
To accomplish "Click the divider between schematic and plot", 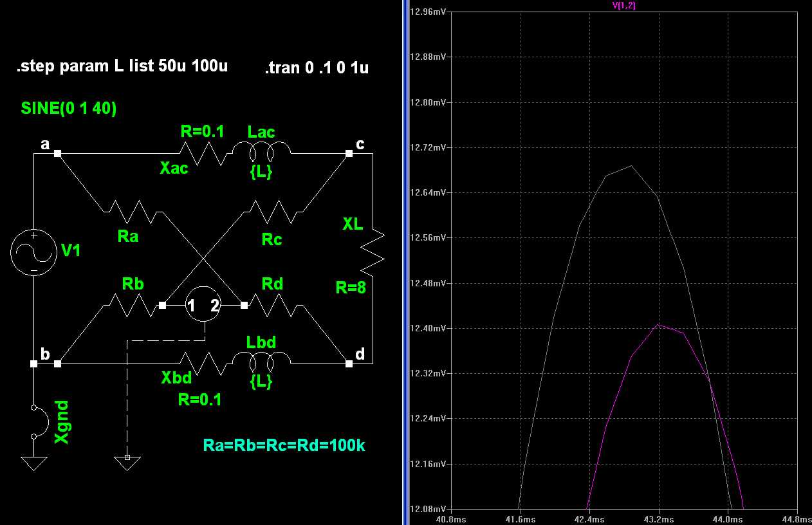I will click(x=405, y=262).
